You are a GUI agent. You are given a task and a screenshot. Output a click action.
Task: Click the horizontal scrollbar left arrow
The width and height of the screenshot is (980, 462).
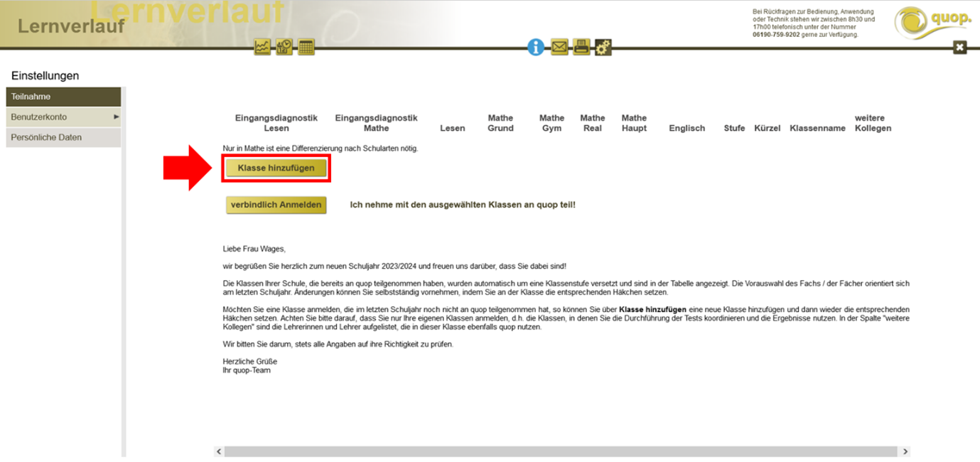tap(219, 451)
